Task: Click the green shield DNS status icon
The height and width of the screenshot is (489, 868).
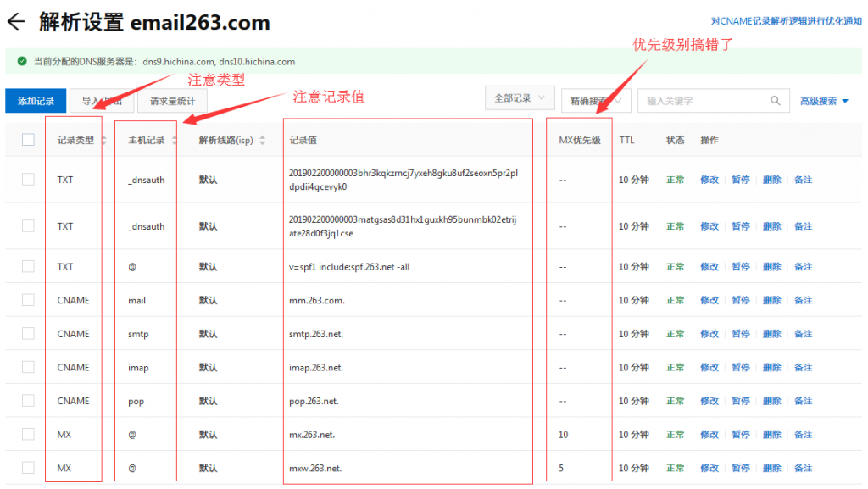Action: tap(20, 62)
